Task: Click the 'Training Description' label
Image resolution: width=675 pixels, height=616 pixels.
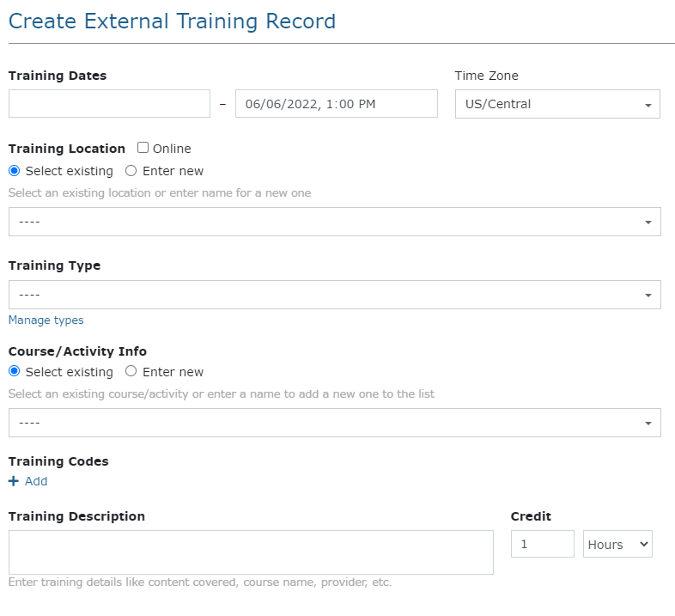Action: (76, 516)
